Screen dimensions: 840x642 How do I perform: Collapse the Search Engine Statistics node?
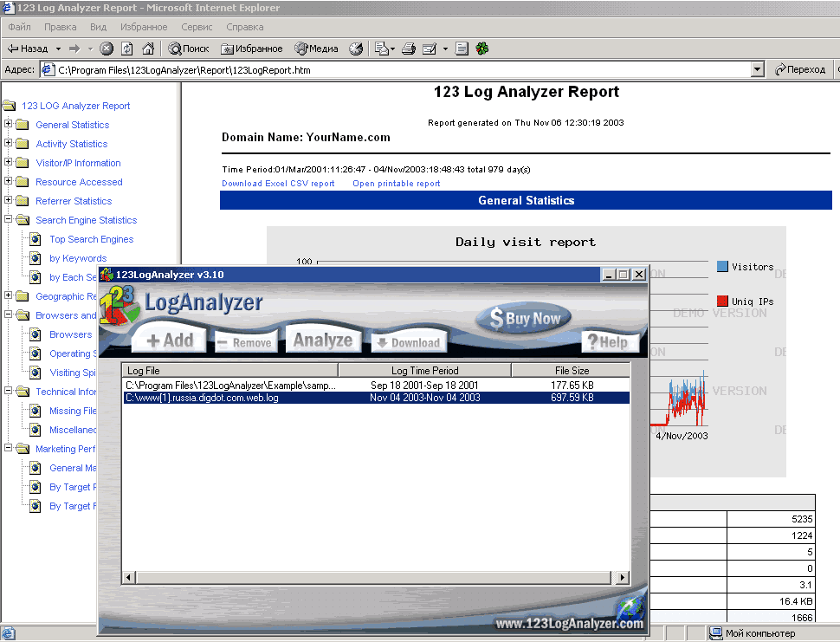pos(9,220)
